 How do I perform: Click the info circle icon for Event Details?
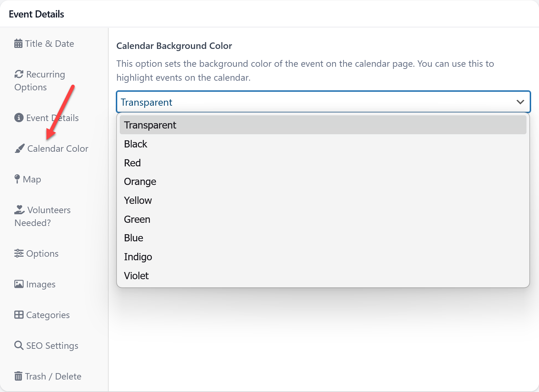(x=19, y=118)
